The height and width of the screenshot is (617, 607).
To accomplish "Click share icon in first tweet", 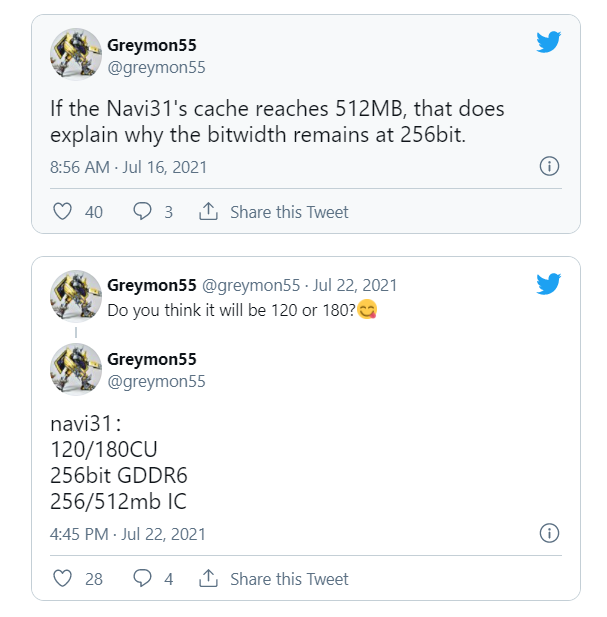I will pyautogui.click(x=208, y=212).
